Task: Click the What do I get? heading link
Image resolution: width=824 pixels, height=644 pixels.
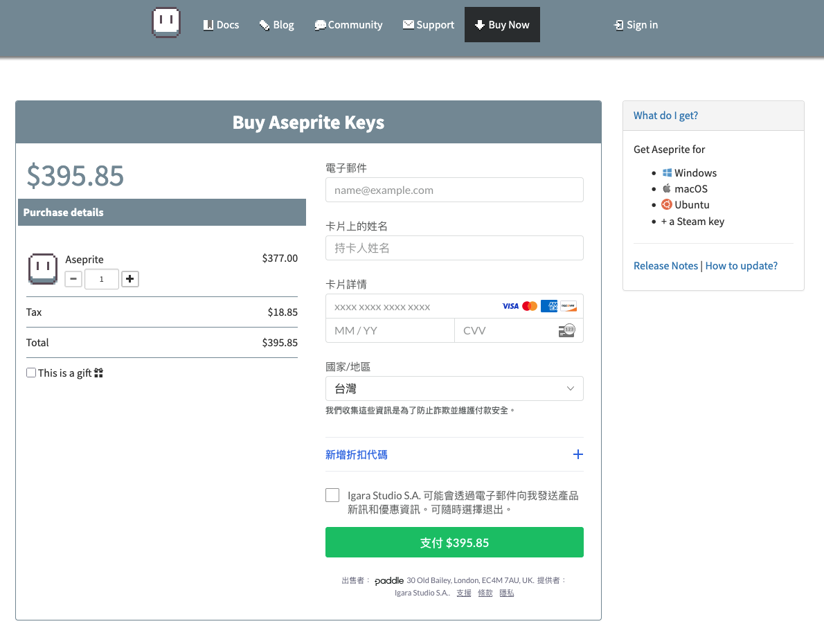Action: pos(665,116)
